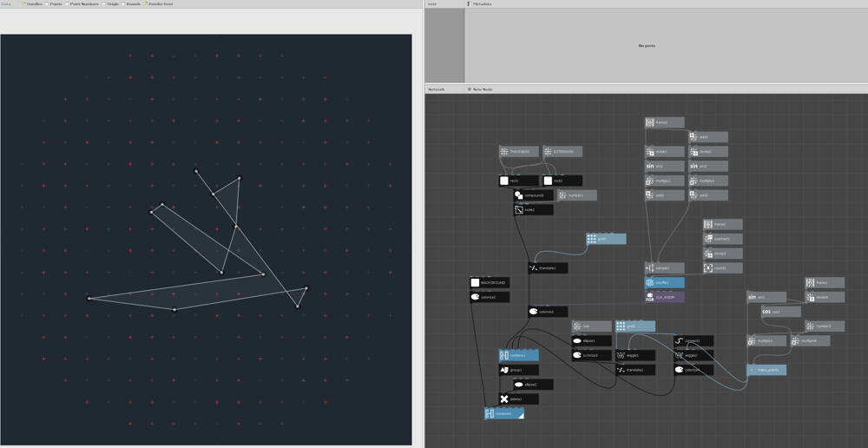
Task: Select the size number node
Action: click(x=591, y=326)
